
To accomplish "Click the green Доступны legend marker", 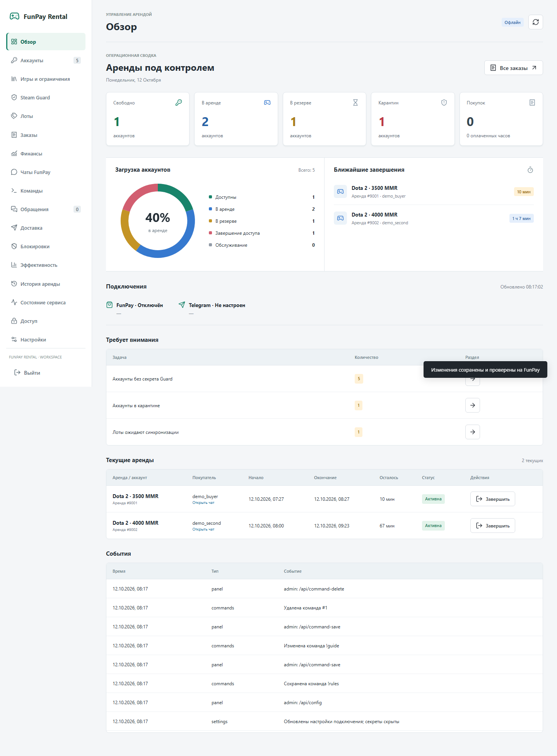I will point(210,197).
